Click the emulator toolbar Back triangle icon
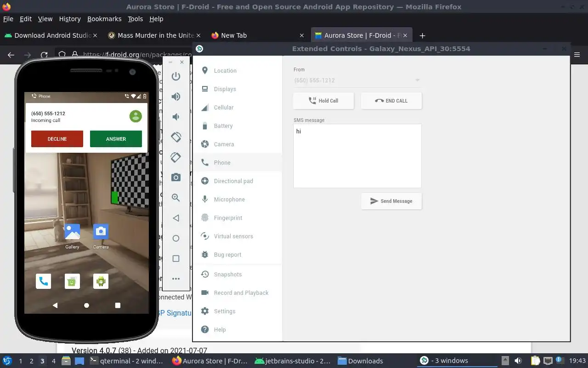This screenshot has height=368, width=588. coord(176,218)
